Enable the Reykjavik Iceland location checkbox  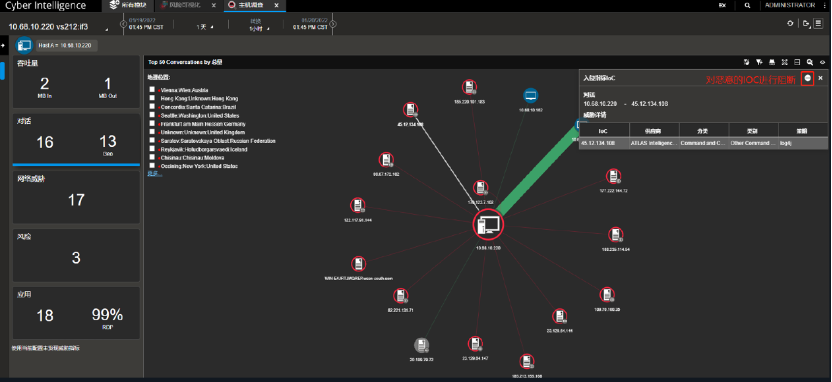pyautogui.click(x=152, y=149)
